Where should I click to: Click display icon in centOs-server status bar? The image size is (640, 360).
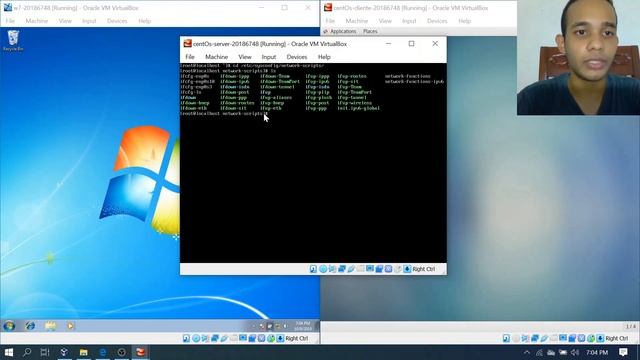370,269
